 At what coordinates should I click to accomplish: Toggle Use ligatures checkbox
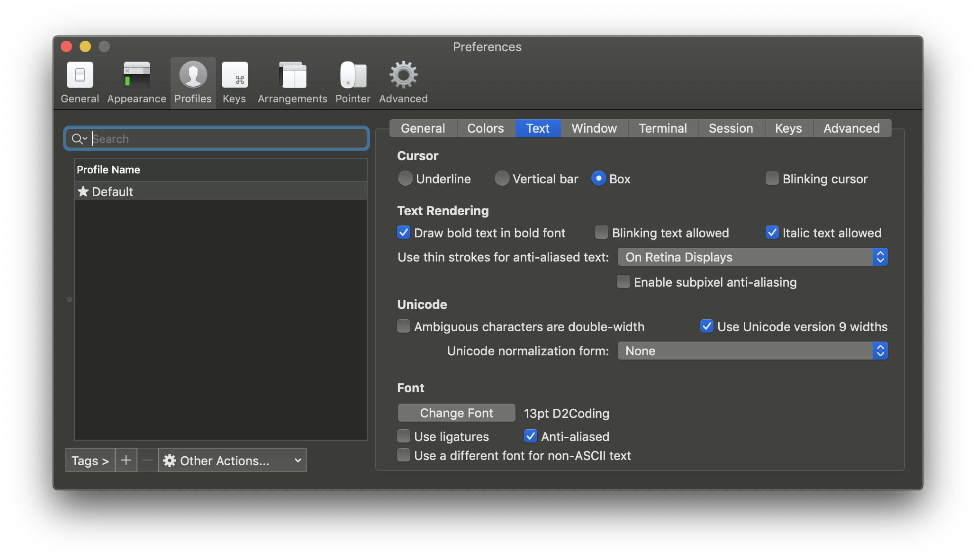[404, 436]
